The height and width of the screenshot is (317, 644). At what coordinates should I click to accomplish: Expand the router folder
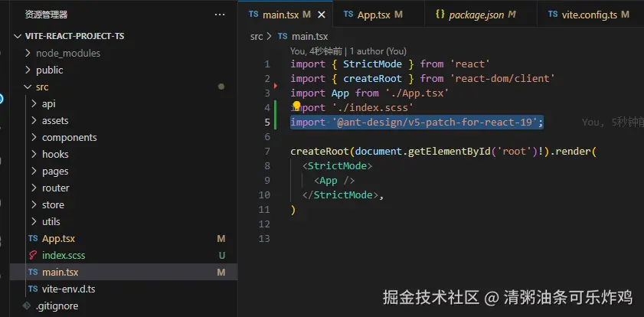pos(34,188)
